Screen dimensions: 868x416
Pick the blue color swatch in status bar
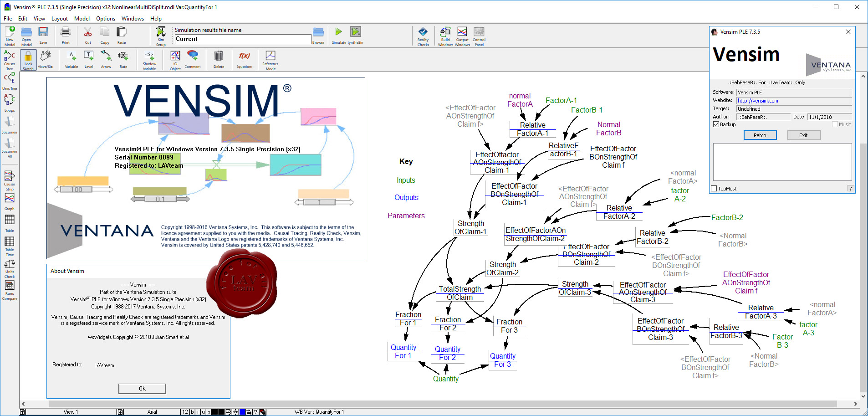(243, 412)
